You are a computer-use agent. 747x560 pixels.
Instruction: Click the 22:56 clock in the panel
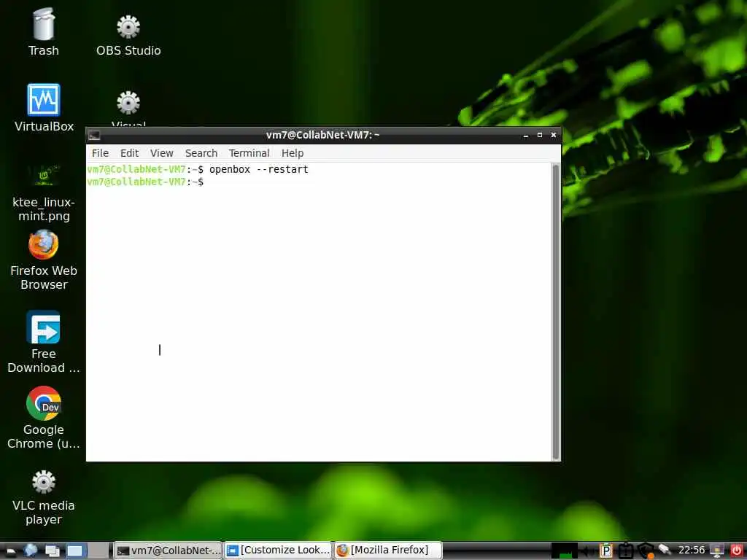692,550
